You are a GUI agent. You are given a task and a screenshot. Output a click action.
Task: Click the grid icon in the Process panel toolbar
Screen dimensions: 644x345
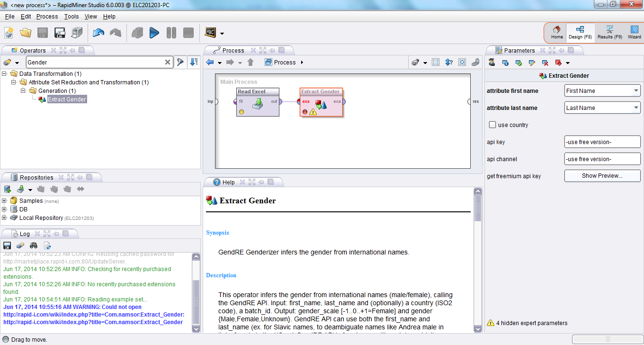pos(436,62)
